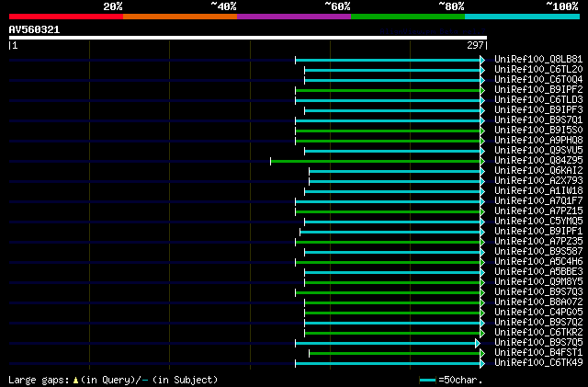The width and height of the screenshot is (588, 387).
Task: Select the UniRef100_A7PZ15 label
Action: 538,211
